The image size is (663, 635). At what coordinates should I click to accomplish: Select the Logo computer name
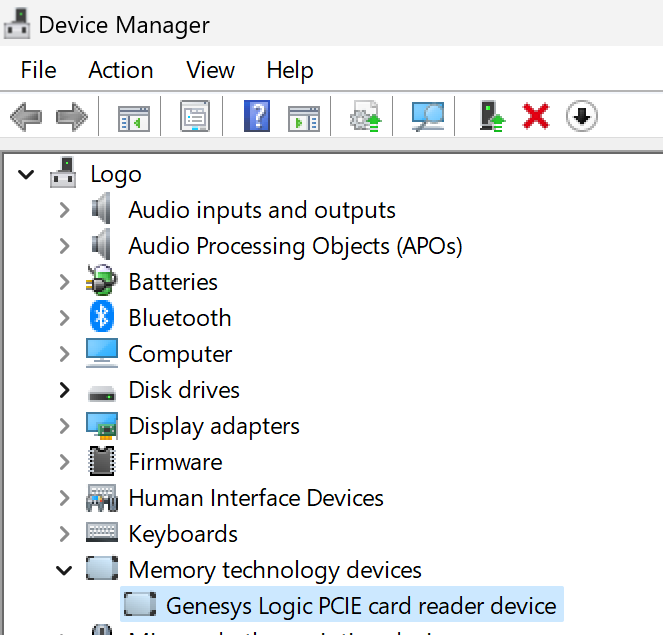click(116, 174)
